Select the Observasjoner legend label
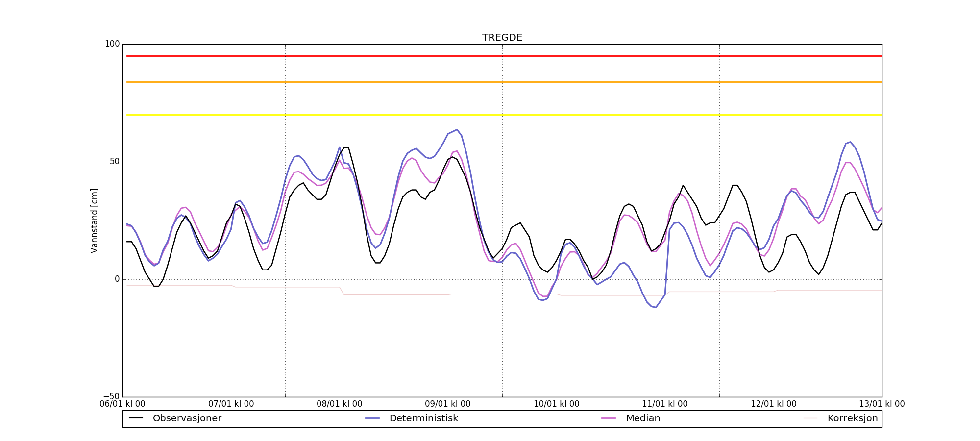 187,418
